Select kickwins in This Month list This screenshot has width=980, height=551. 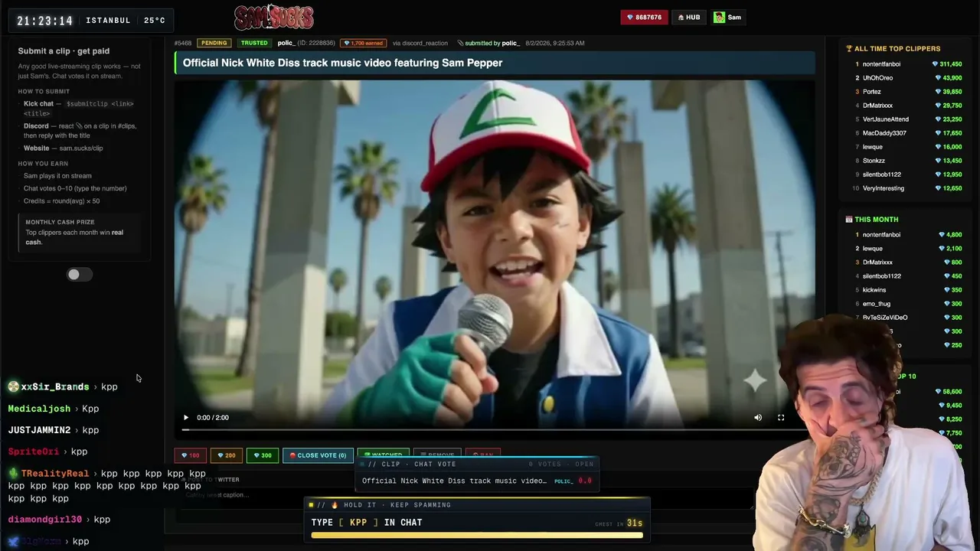click(x=874, y=290)
